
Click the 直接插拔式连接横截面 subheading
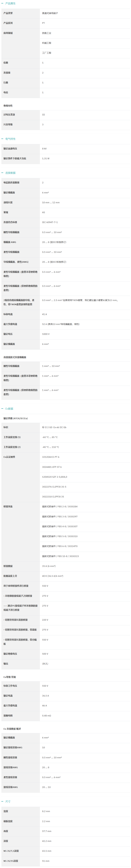[15, 357]
